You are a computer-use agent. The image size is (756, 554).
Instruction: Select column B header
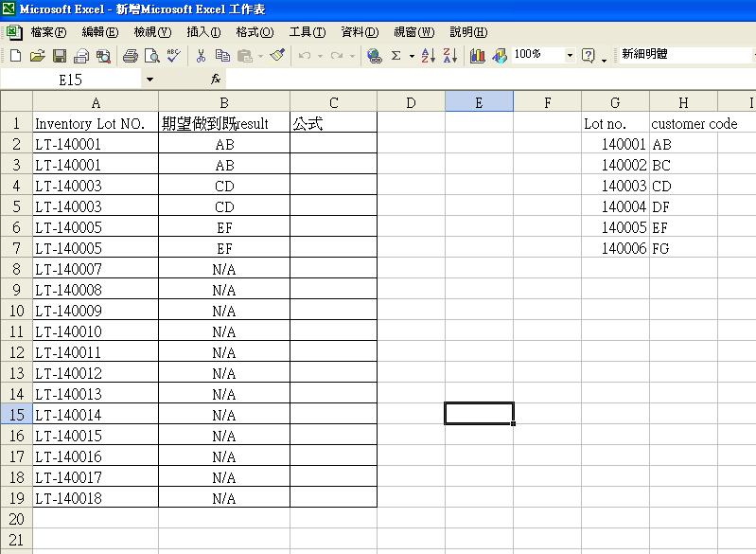pos(224,102)
